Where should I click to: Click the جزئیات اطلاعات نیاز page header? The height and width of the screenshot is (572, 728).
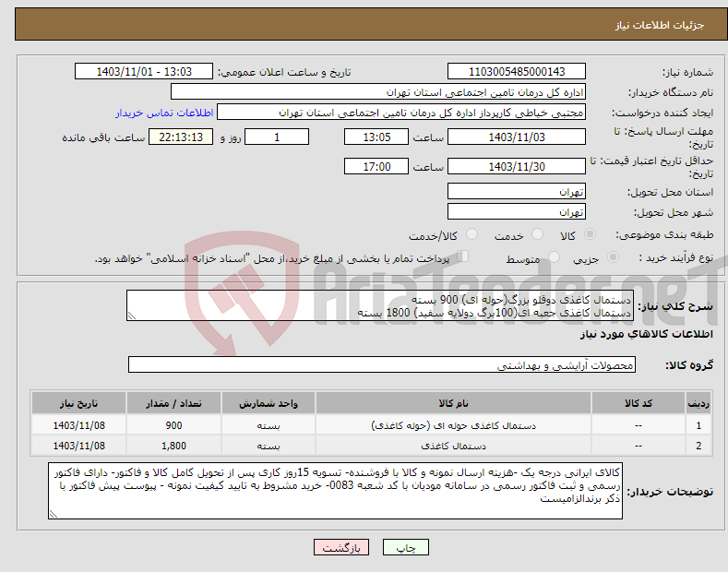(x=660, y=25)
